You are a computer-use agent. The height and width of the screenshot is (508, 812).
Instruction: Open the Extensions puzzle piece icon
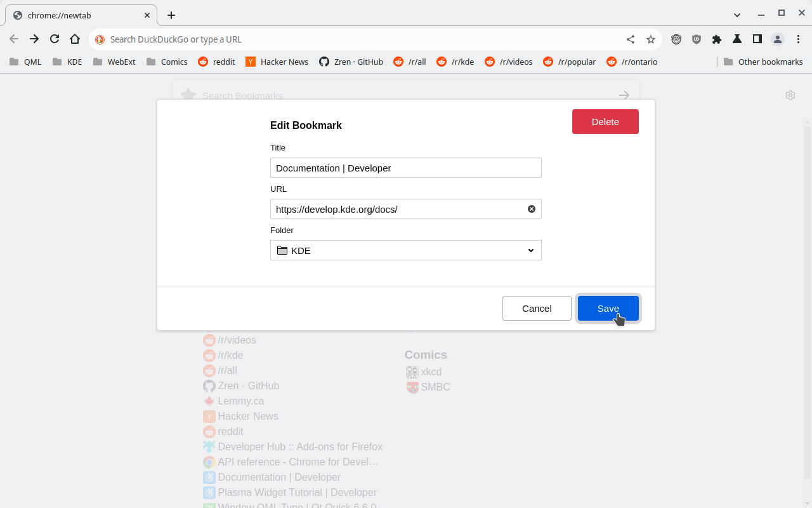point(717,39)
